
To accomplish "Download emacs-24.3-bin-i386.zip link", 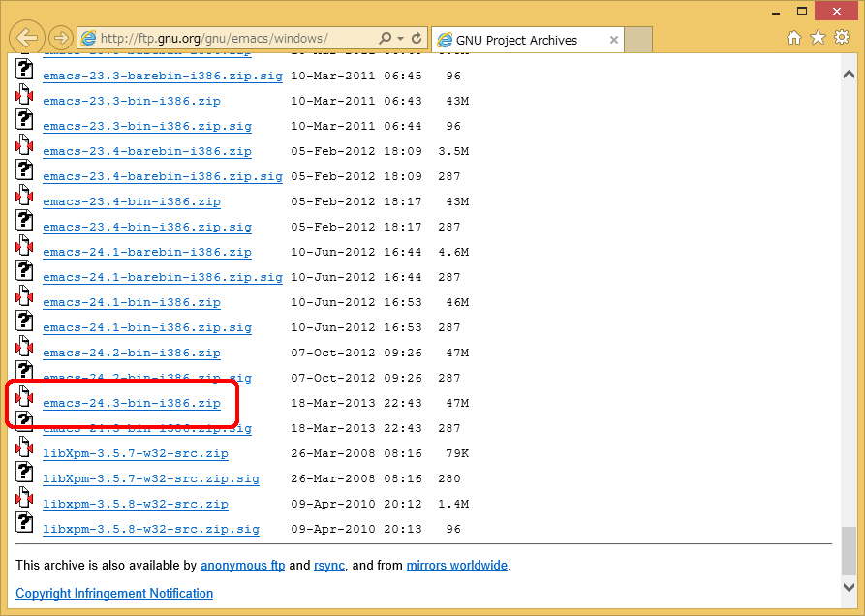I will pyautogui.click(x=132, y=403).
